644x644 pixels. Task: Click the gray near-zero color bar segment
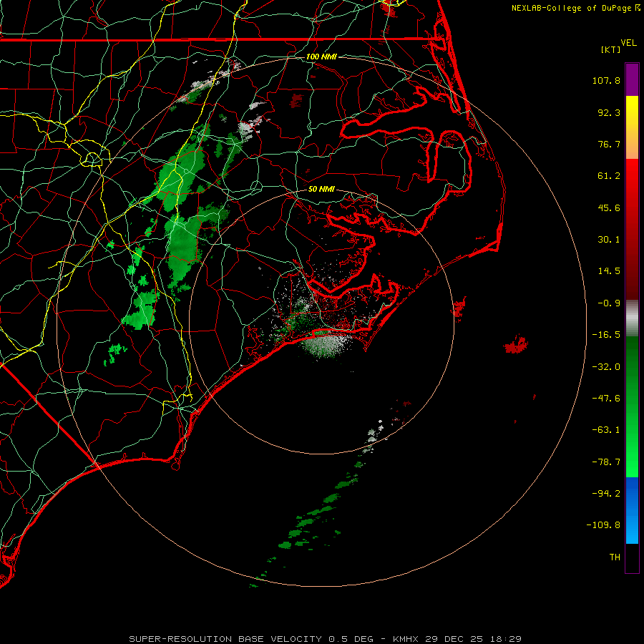[x=632, y=318]
